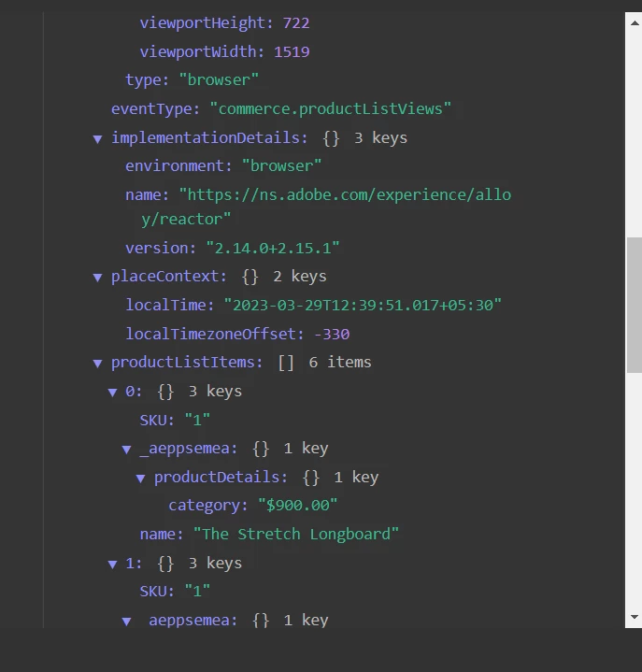Collapse item 1 of productListItems

pyautogui.click(x=112, y=564)
